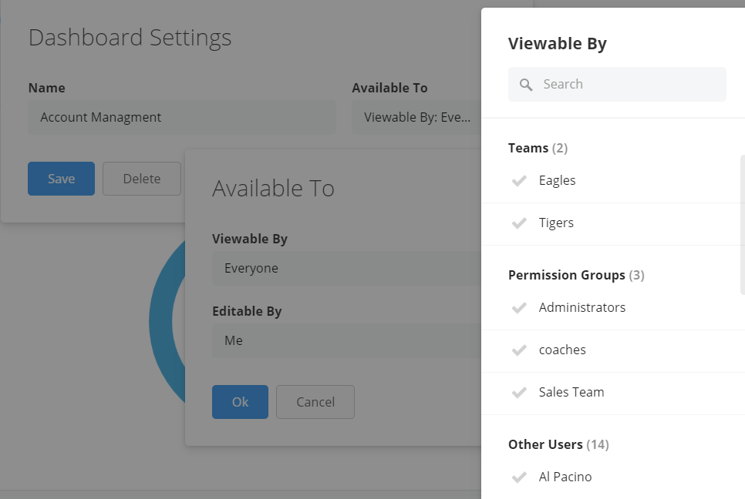This screenshot has width=745, height=499.
Task: Open the Editable By Me dropdown
Action: pos(346,340)
